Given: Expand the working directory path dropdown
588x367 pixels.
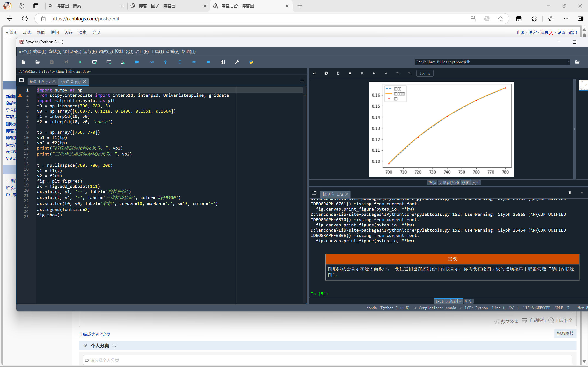Looking at the screenshot, I should pos(568,62).
